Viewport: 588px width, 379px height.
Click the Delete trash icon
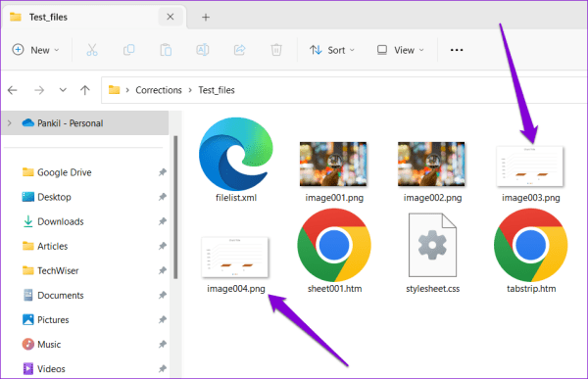tap(276, 50)
